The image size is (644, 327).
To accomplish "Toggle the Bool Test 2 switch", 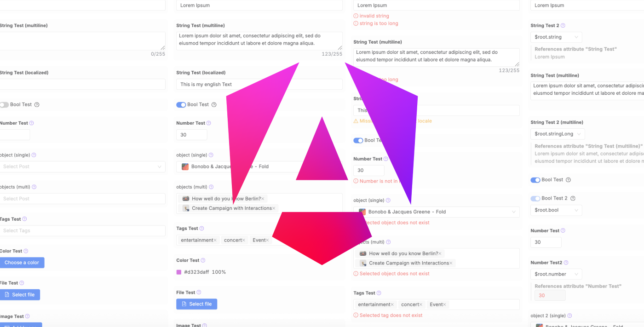I will tap(535, 198).
